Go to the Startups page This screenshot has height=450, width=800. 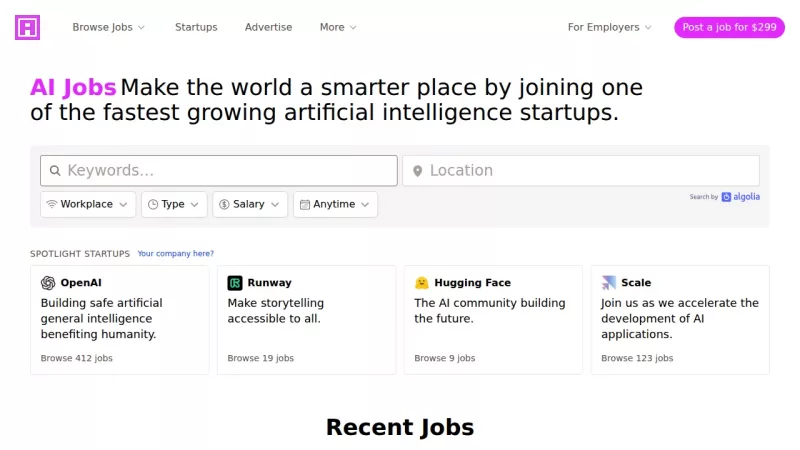196,28
